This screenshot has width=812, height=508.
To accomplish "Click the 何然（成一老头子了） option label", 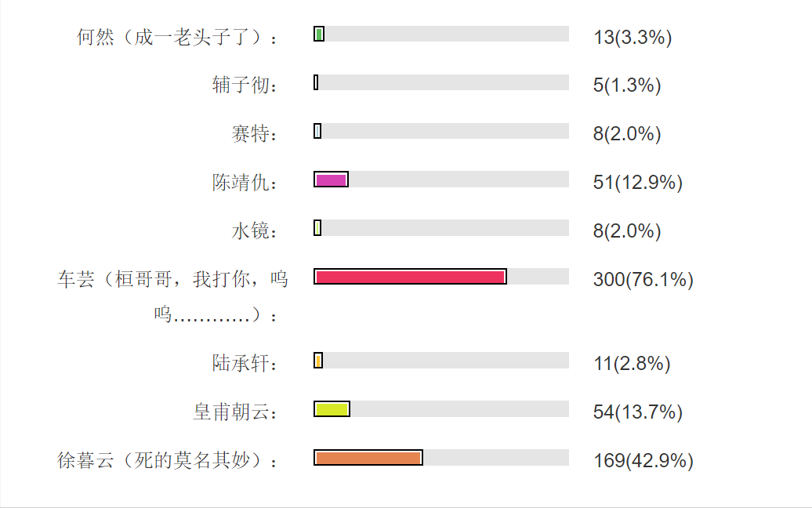I will coord(177,37).
